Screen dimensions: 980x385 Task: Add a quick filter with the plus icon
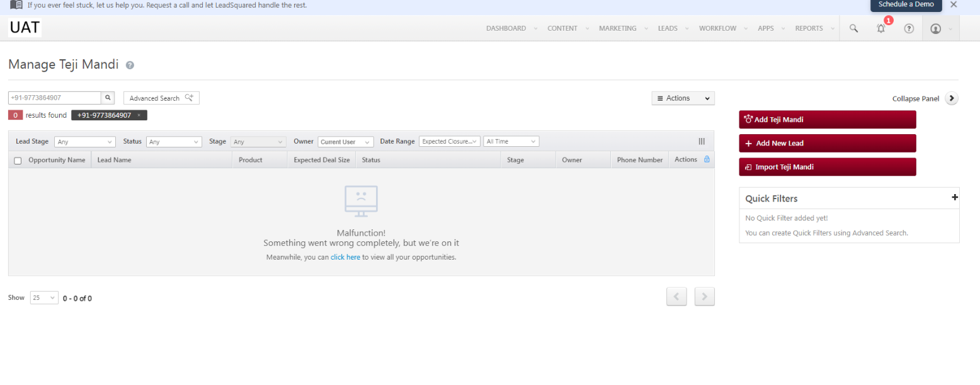955,197
